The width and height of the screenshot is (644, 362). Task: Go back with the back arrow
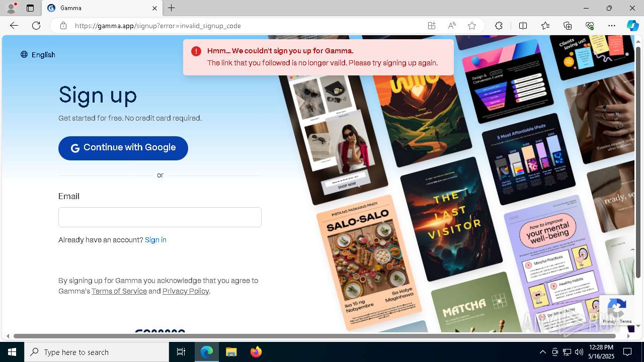coord(14,26)
